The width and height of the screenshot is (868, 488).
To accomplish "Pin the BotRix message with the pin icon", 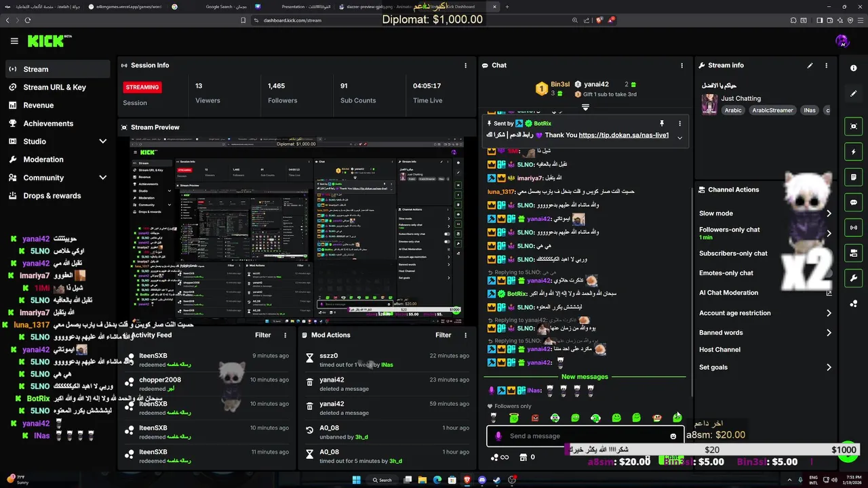I will click(661, 123).
